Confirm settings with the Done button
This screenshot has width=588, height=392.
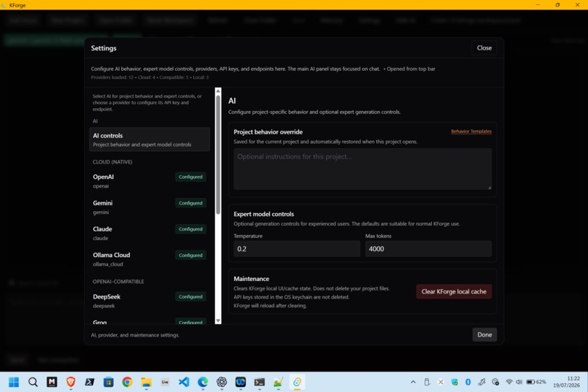[x=484, y=334]
